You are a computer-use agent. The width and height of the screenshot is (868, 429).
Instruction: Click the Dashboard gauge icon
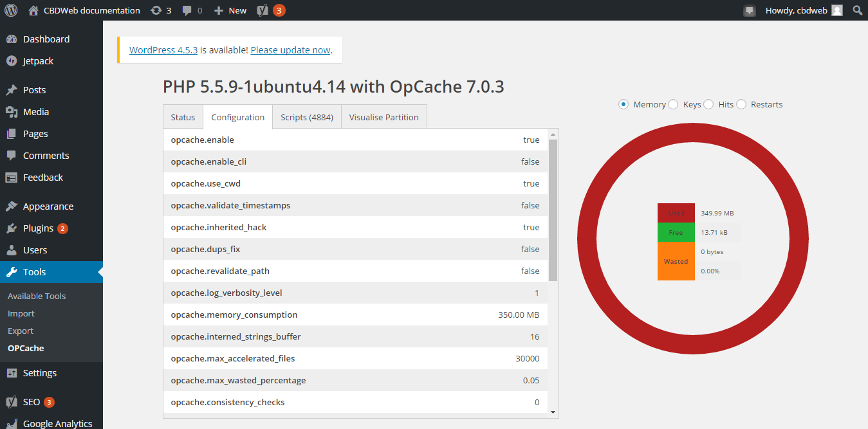click(x=12, y=39)
